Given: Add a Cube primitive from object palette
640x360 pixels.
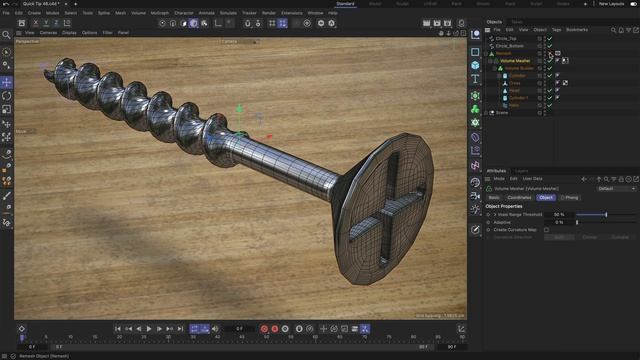Looking at the screenshot, I should 475,65.
